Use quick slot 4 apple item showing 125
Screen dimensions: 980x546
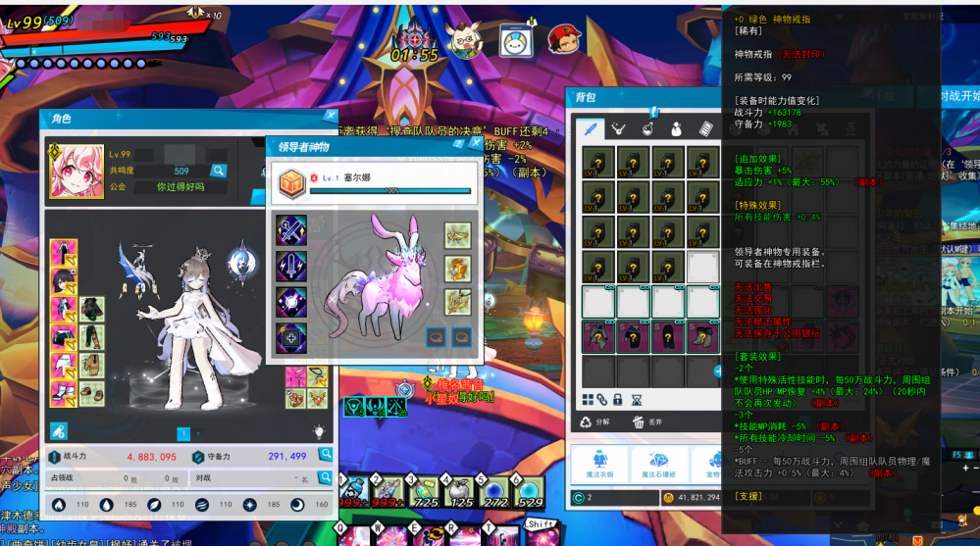pyautogui.click(x=460, y=491)
